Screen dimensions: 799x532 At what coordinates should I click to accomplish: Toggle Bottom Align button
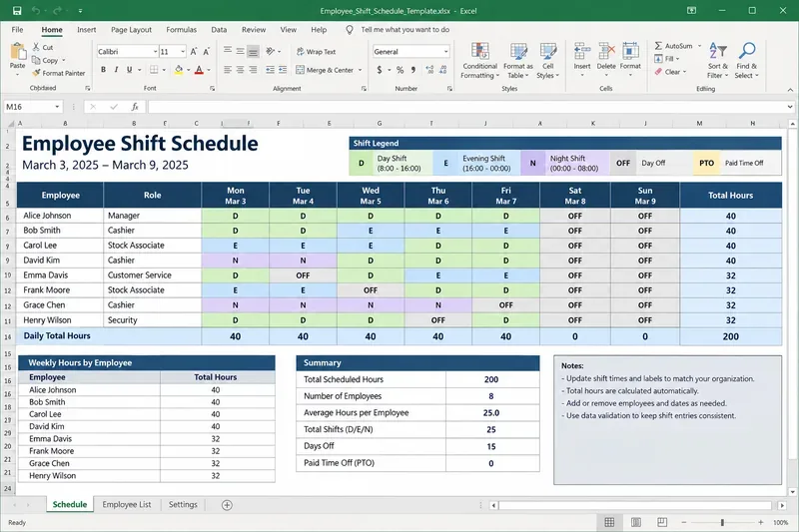pos(253,51)
